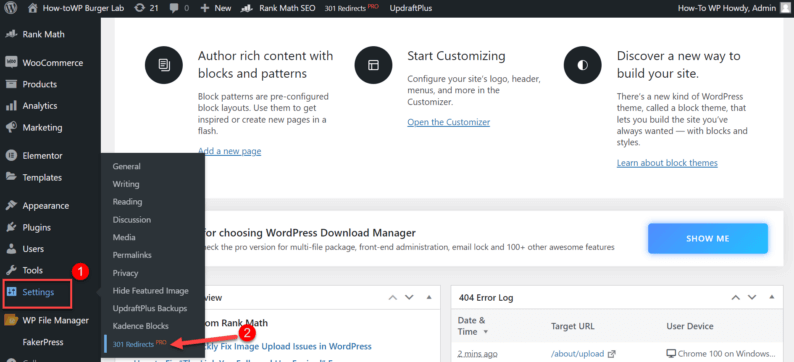Select UpdraftPlus Backups in submenu
This screenshot has width=794, height=362.
[150, 308]
